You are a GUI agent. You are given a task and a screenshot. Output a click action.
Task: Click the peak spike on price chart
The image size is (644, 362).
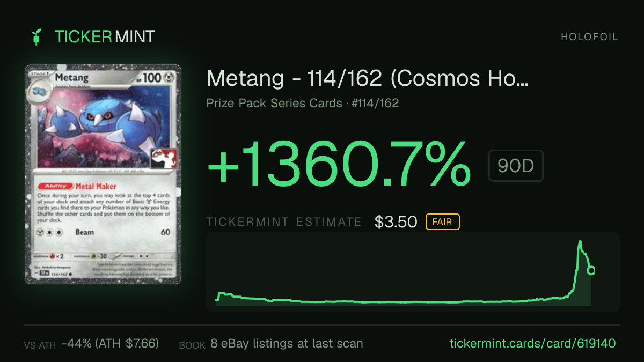click(x=580, y=245)
